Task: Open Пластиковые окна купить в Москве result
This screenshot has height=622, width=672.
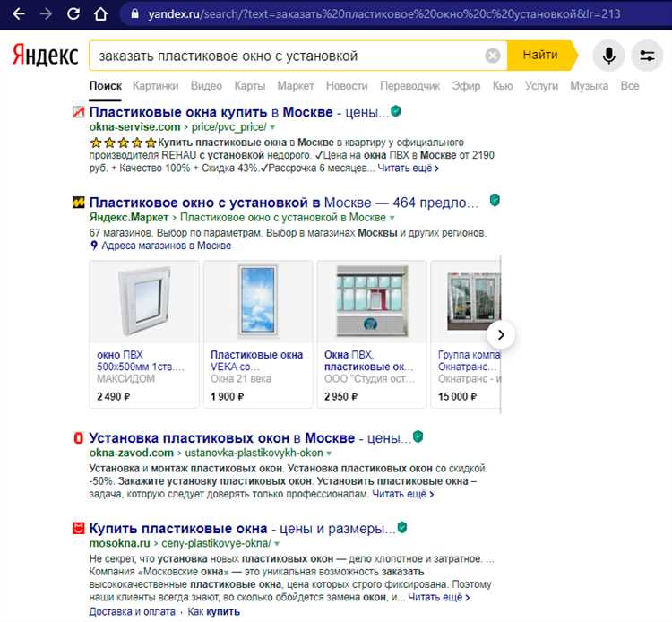Action: click(x=239, y=112)
